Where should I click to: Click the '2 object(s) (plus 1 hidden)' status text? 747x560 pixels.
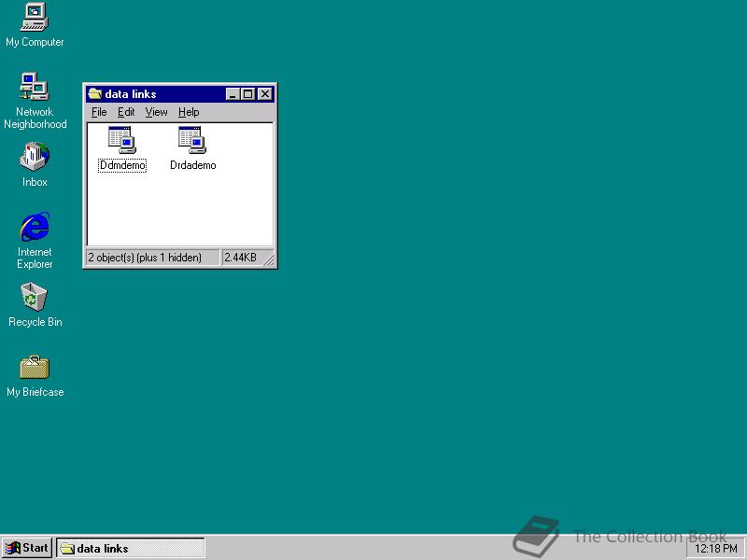[145, 258]
